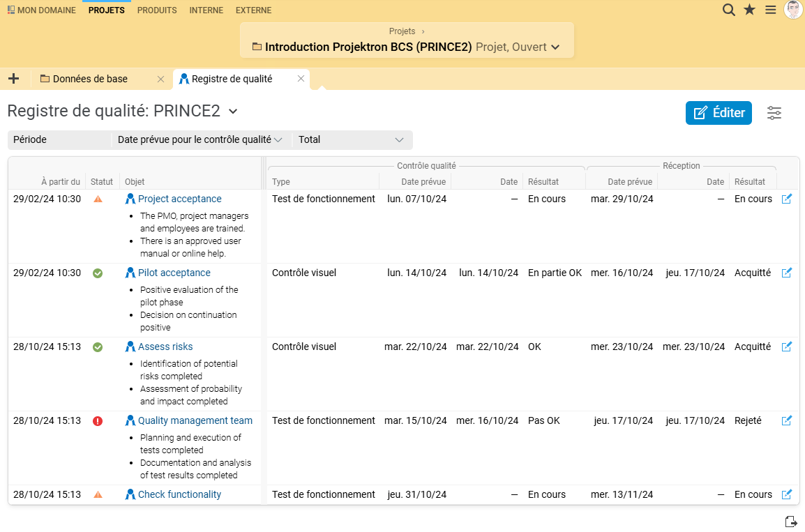Click the 'mar. 29/10/24' reception planned date
Viewport: 805px width, 532px height.
point(622,199)
